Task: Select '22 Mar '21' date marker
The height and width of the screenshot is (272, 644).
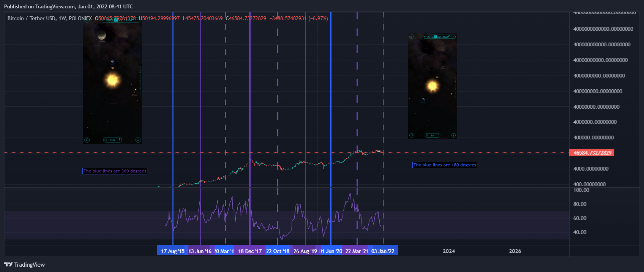Action: 357,251
